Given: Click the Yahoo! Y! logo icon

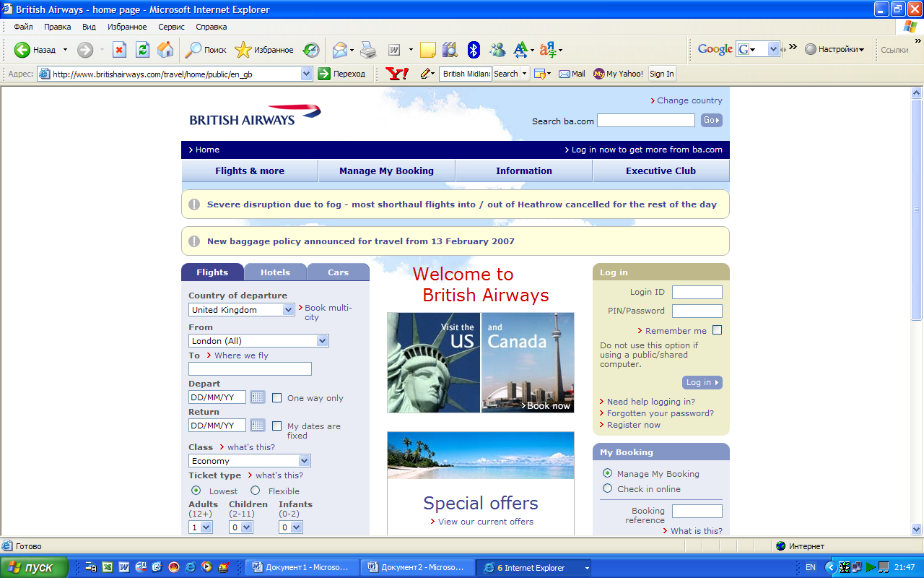Looking at the screenshot, I should click(397, 74).
